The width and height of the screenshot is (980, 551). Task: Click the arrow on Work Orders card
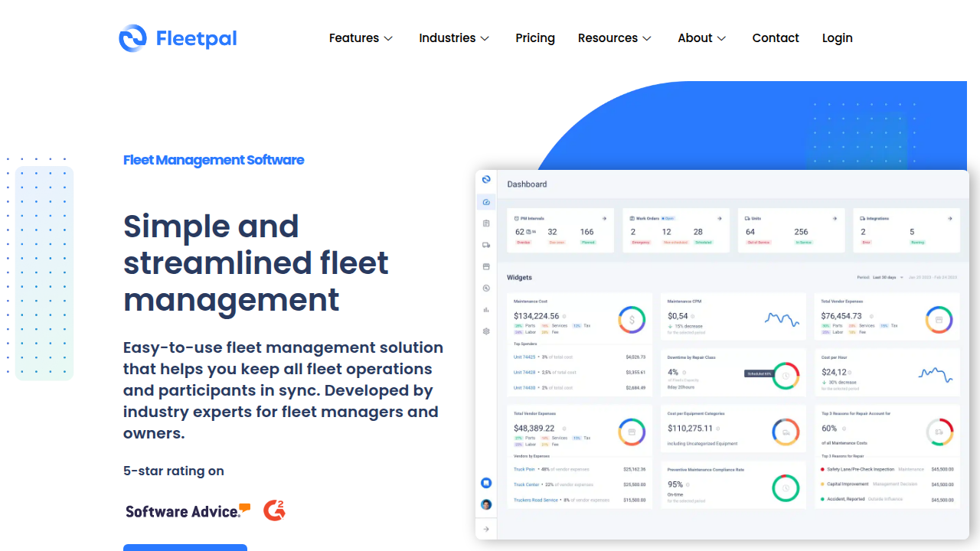(x=720, y=219)
